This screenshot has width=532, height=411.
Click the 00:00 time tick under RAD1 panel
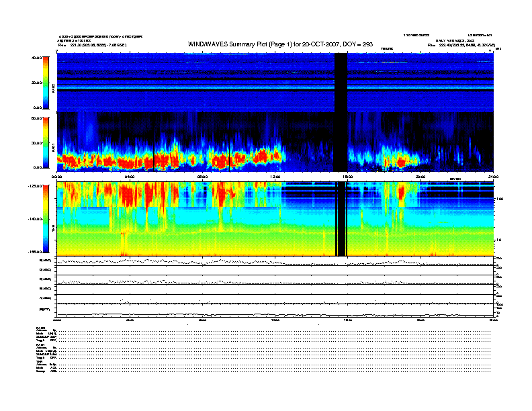(56, 177)
